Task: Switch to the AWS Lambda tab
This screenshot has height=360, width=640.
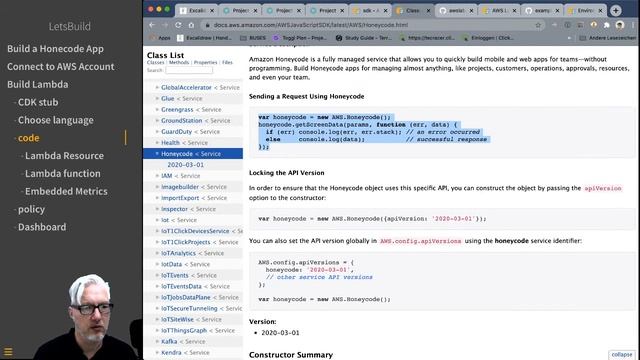Action: pos(500,11)
